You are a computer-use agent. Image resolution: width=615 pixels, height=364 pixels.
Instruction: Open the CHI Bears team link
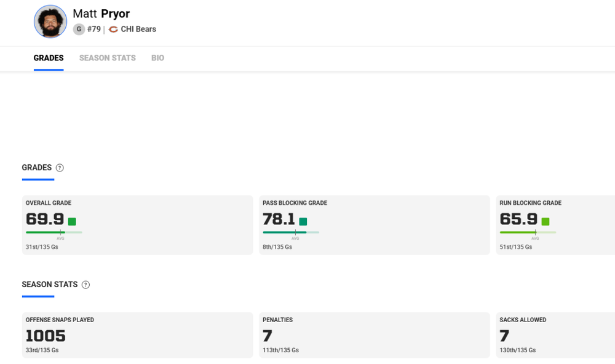138,30
